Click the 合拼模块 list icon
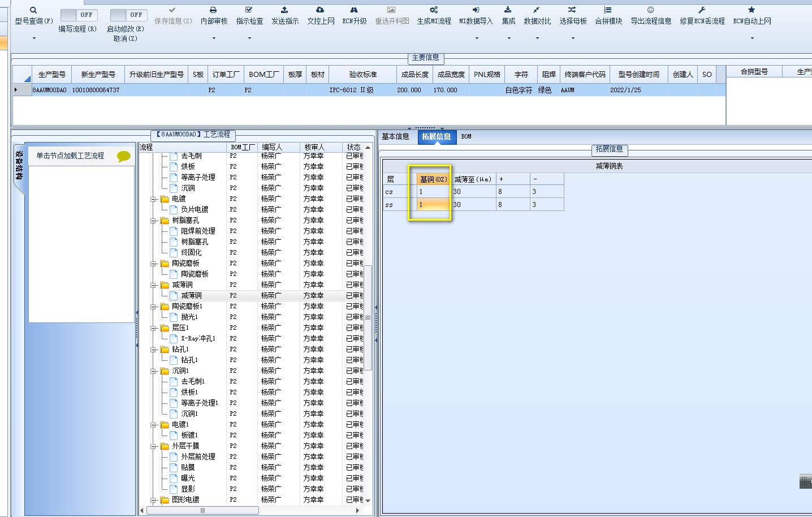The image size is (812, 517). (608, 10)
